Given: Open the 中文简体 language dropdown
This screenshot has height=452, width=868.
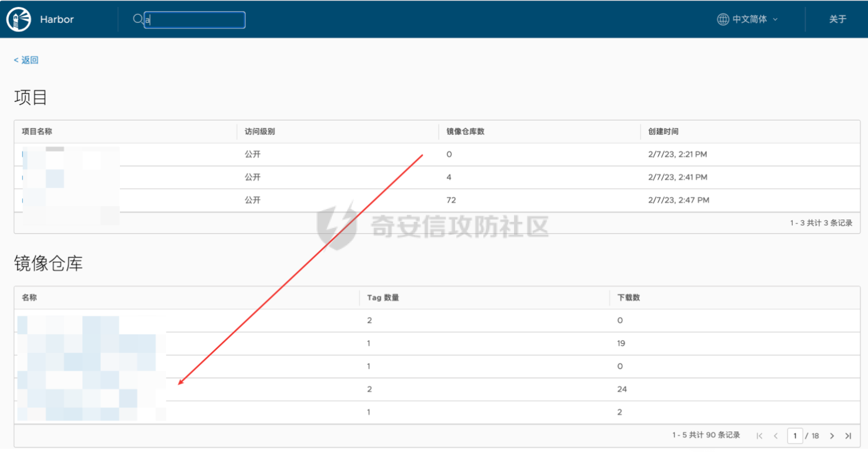Looking at the screenshot, I should tap(748, 19).
